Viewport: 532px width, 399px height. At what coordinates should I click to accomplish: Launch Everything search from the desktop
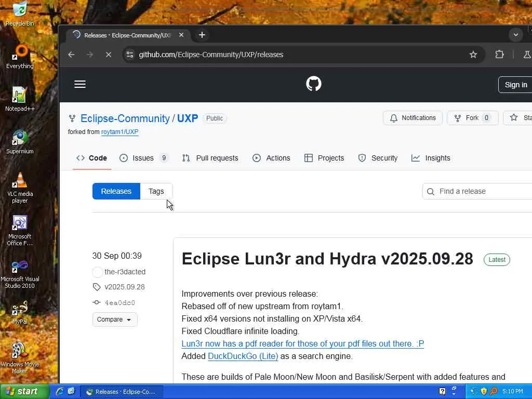[x=20, y=56]
